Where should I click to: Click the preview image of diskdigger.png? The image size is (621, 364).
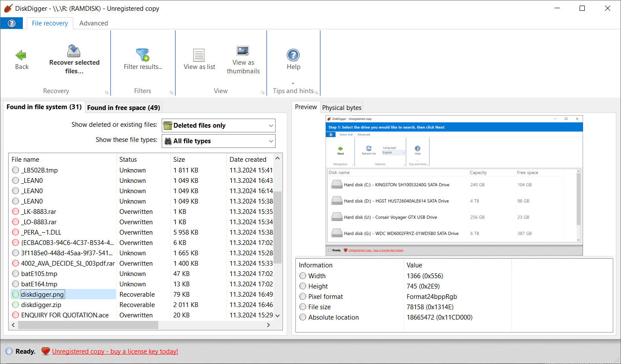point(454,185)
